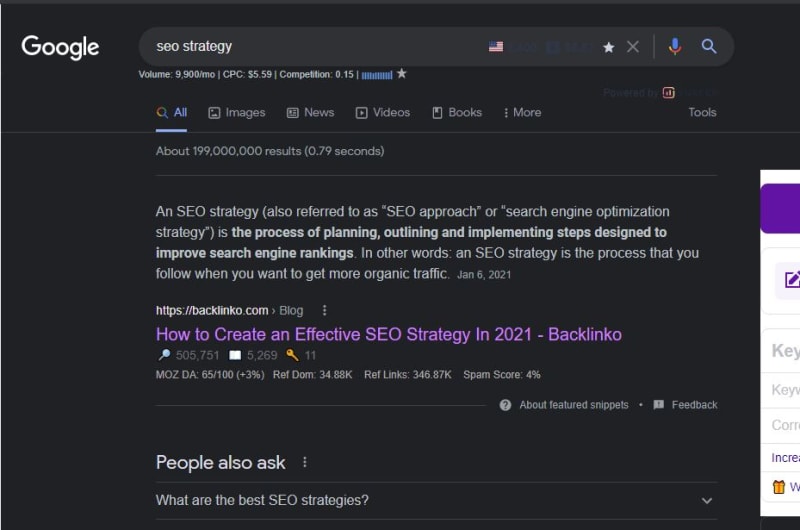800x530 pixels.
Task: Switch to the Images tab
Action: tap(237, 113)
